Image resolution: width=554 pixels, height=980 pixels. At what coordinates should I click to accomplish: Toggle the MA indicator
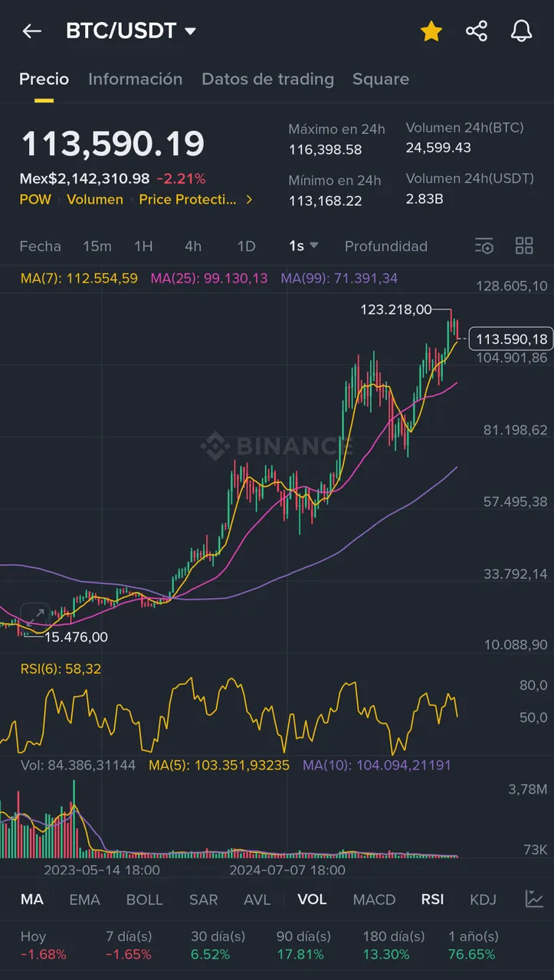coord(31,899)
